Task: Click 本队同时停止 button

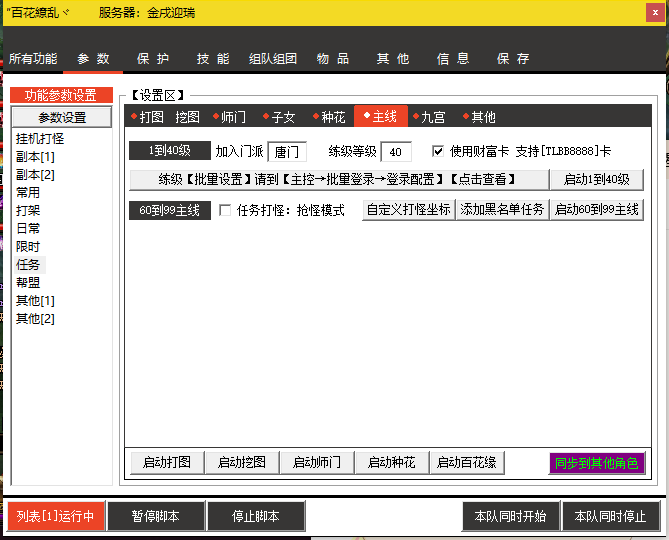Action: tap(611, 516)
